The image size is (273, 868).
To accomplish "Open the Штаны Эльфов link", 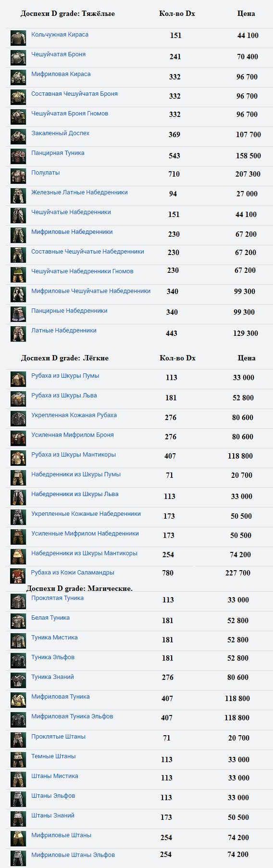I will pyautogui.click(x=53, y=796).
